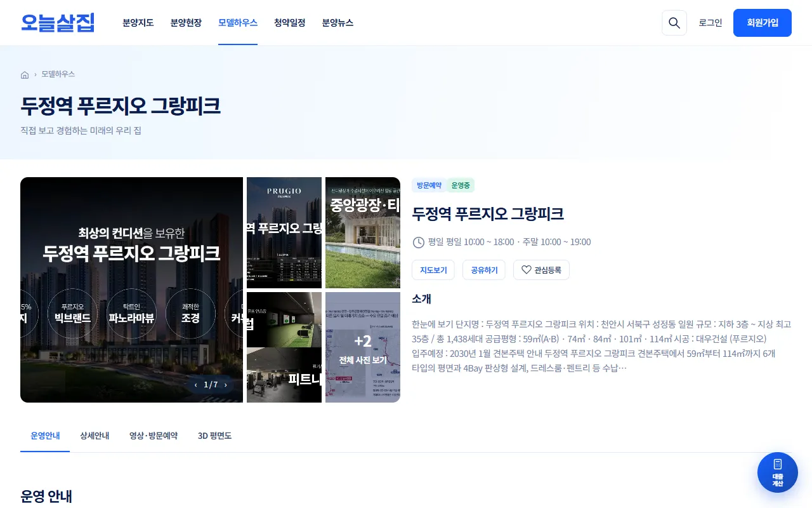The image size is (812, 508).
Task: Click the 운영 안내 section heading
Action: pyautogui.click(x=46, y=497)
